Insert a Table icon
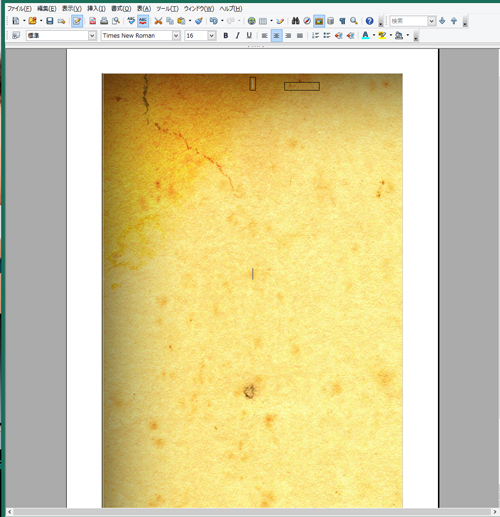Screen dimensions: 500x517 pyautogui.click(x=263, y=21)
